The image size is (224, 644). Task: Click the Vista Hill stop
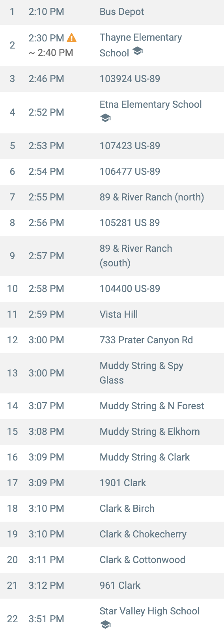(112, 315)
